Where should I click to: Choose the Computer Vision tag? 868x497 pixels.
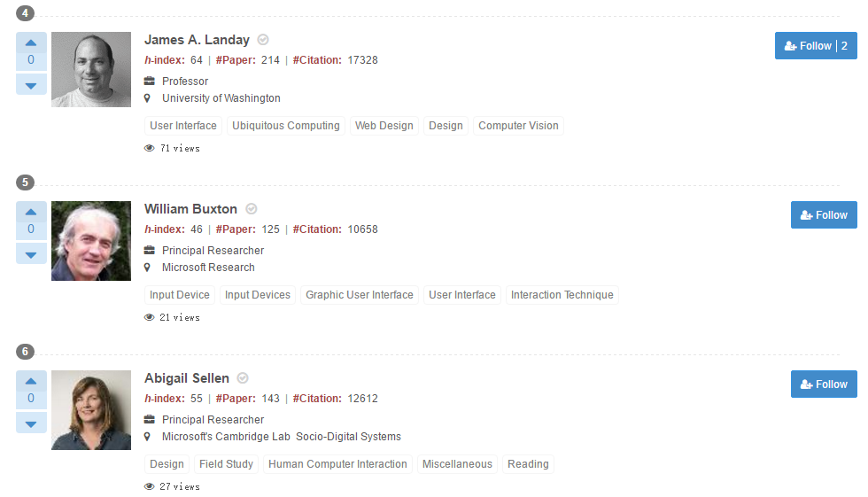[x=518, y=126]
